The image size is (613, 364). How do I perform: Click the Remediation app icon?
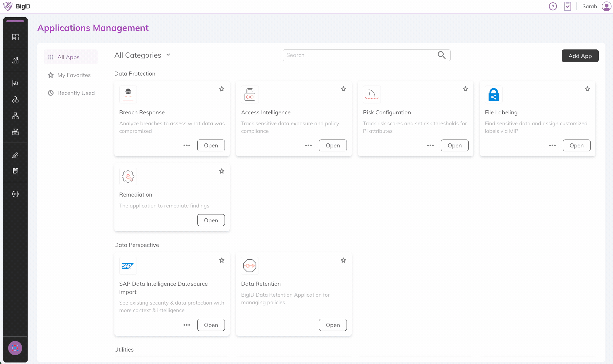128,176
